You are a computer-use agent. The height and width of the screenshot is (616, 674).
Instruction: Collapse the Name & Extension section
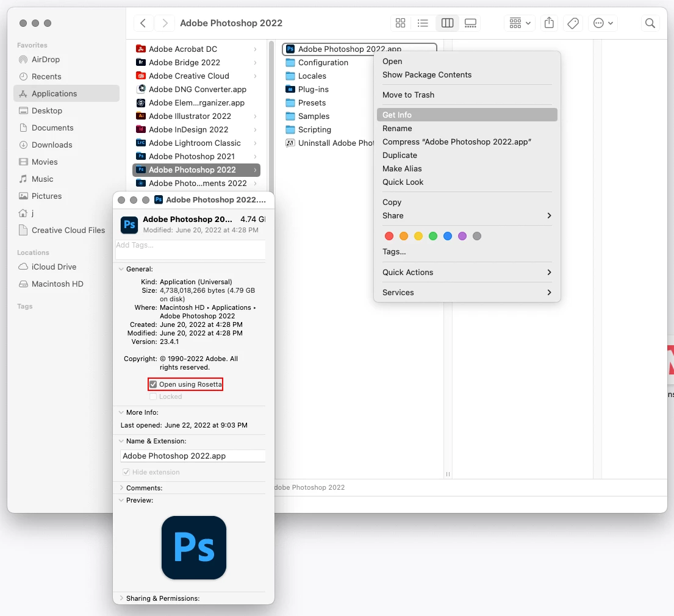point(121,441)
